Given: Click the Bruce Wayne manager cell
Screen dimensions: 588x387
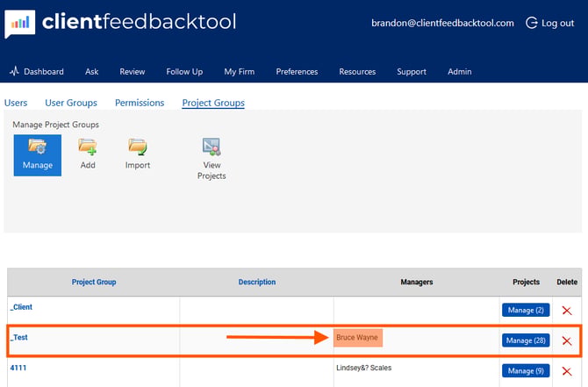Looking at the screenshot, I should pos(358,338).
